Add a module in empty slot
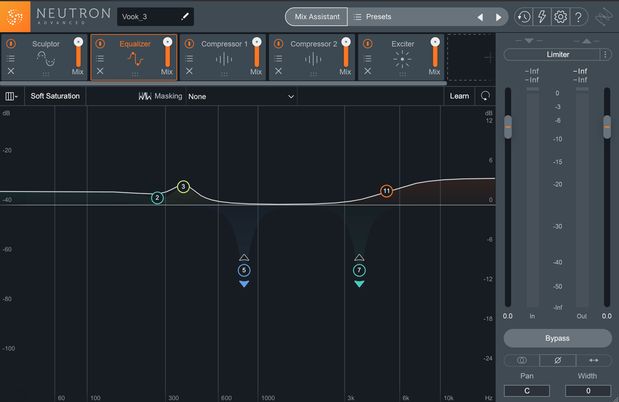The height and width of the screenshot is (402, 619). [x=471, y=58]
